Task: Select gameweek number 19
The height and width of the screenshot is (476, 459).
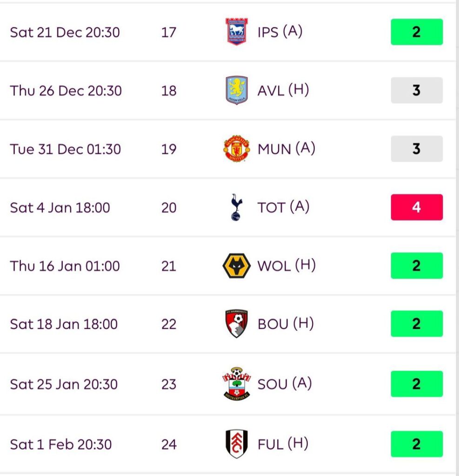Action: click(169, 149)
